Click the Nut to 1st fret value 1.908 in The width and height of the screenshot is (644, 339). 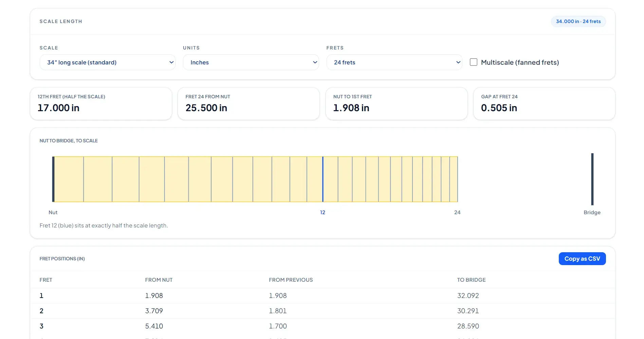(x=351, y=108)
